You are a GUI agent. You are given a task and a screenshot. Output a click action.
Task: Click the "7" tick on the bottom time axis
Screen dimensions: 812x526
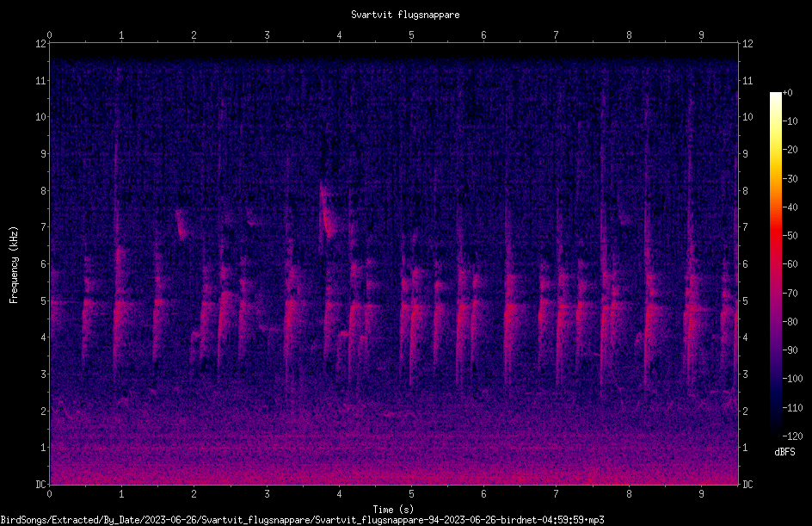pyautogui.click(x=556, y=494)
